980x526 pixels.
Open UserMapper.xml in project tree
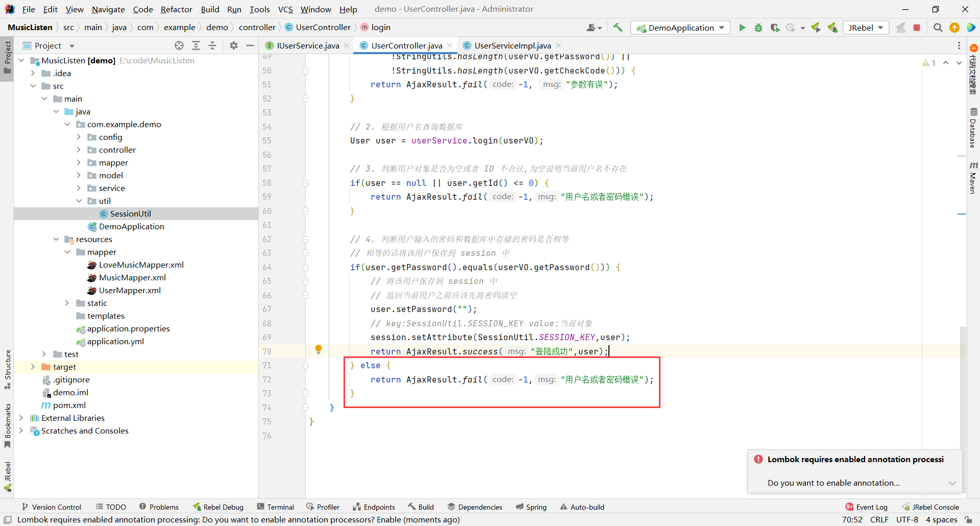(130, 290)
